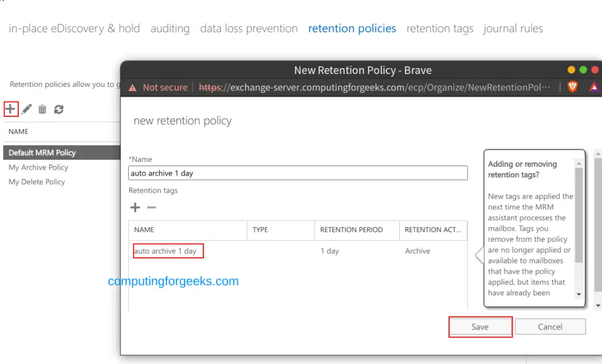Click the dialog's vertical scrollbar thumb
This screenshot has height=364, width=602.
point(598,225)
